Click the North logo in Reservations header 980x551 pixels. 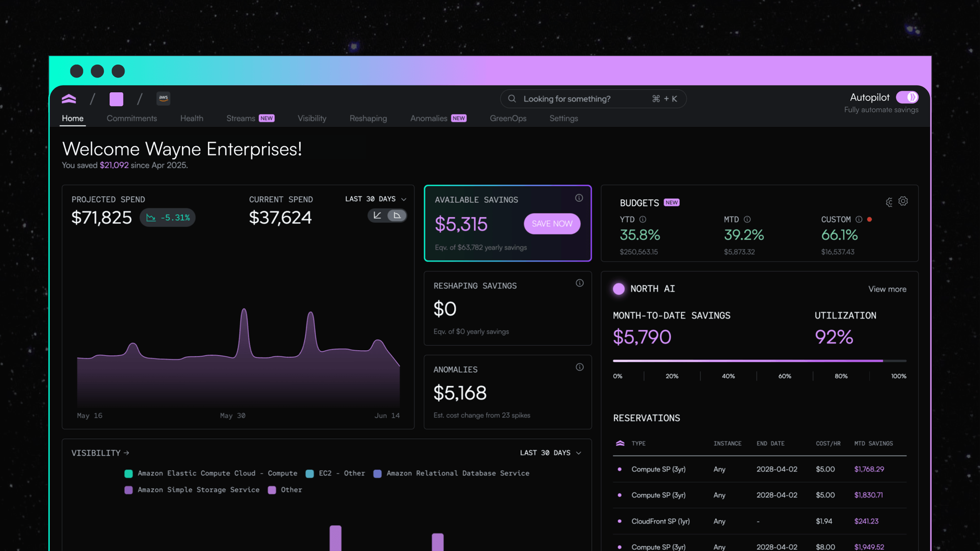tap(620, 443)
